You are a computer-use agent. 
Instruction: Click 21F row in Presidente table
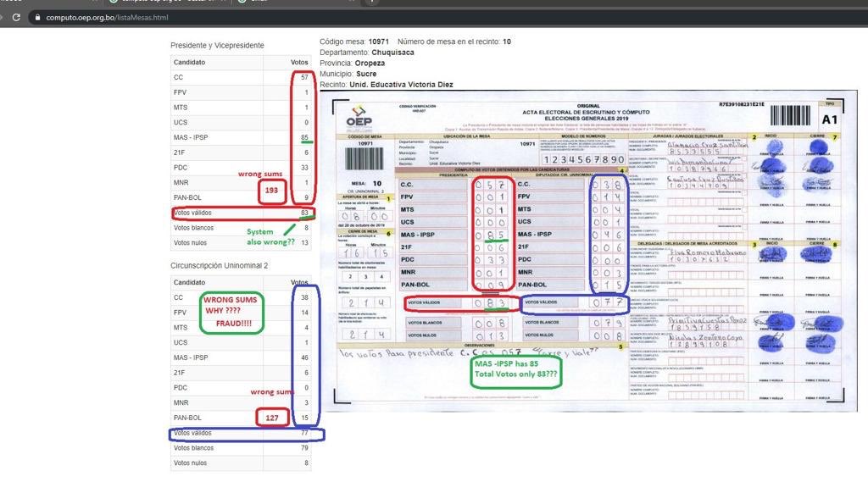click(x=241, y=152)
